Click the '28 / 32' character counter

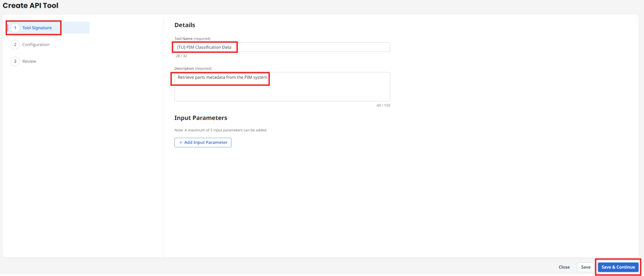[x=181, y=56]
